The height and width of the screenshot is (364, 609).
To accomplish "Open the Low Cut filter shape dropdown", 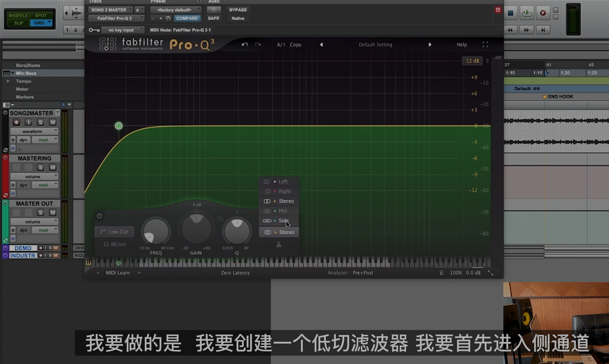I will click(x=114, y=232).
